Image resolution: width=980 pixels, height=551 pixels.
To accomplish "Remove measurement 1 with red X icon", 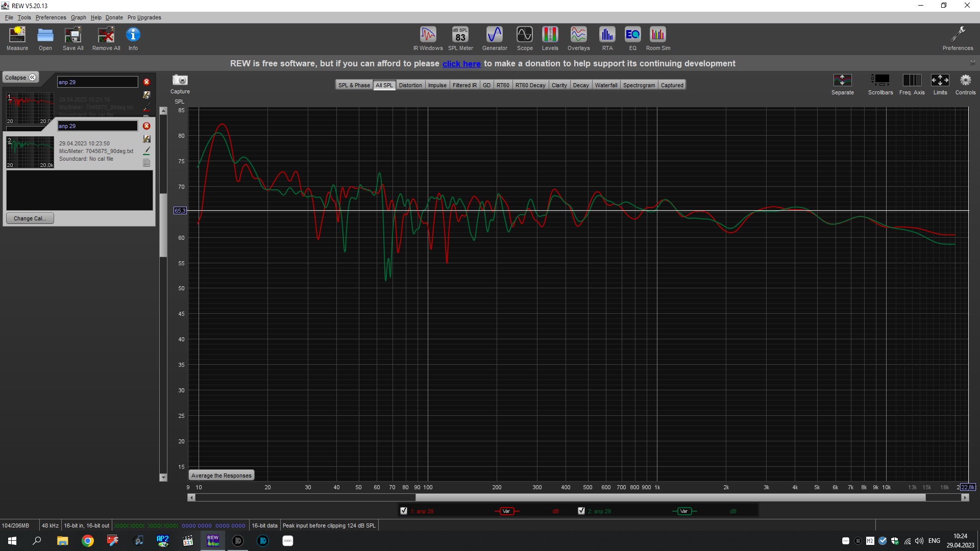I will coord(146,82).
